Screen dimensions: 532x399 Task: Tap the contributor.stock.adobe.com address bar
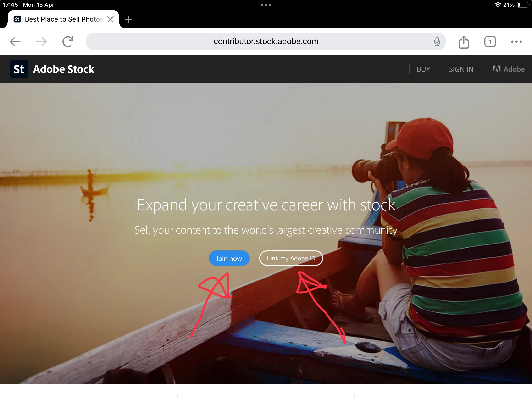pos(266,42)
